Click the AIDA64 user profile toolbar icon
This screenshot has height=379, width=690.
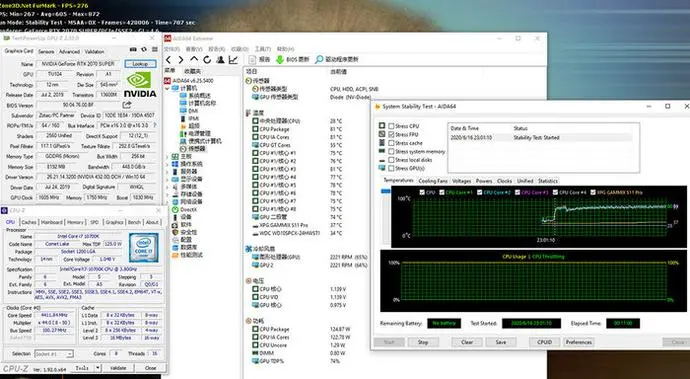(220, 59)
